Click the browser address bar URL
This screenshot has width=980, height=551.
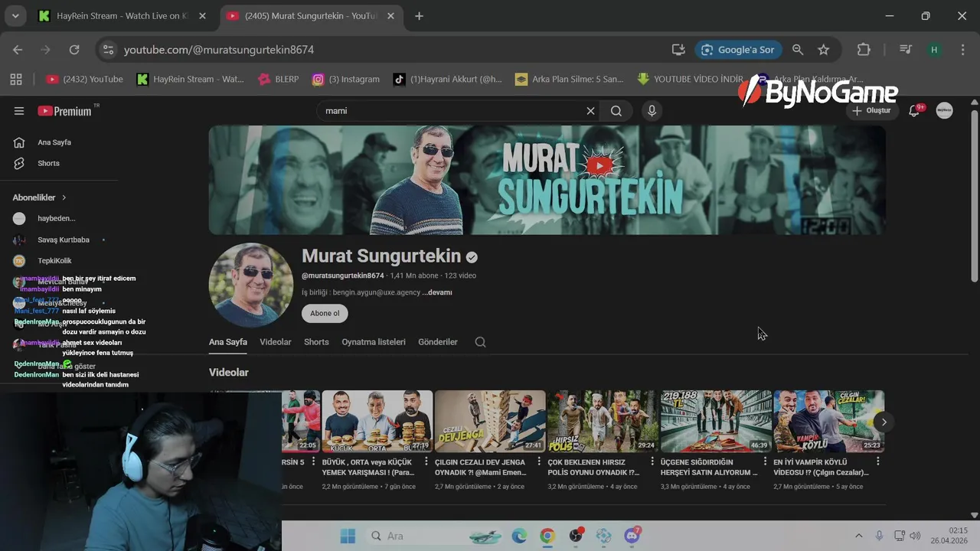(219, 50)
